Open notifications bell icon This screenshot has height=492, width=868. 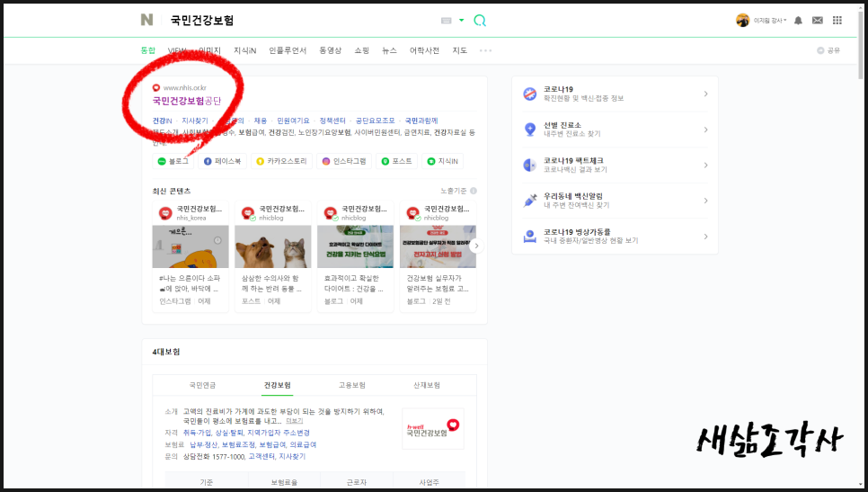798,21
